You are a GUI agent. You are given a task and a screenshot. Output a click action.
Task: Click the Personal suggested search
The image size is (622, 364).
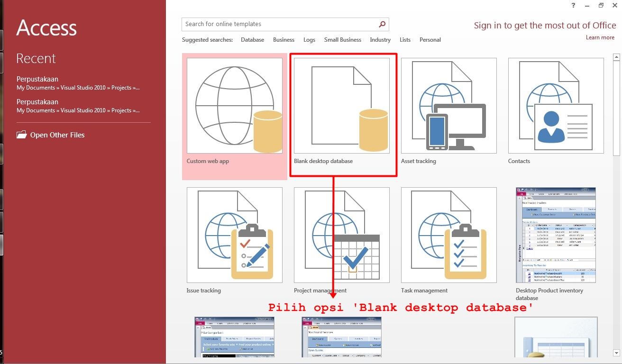(x=430, y=40)
